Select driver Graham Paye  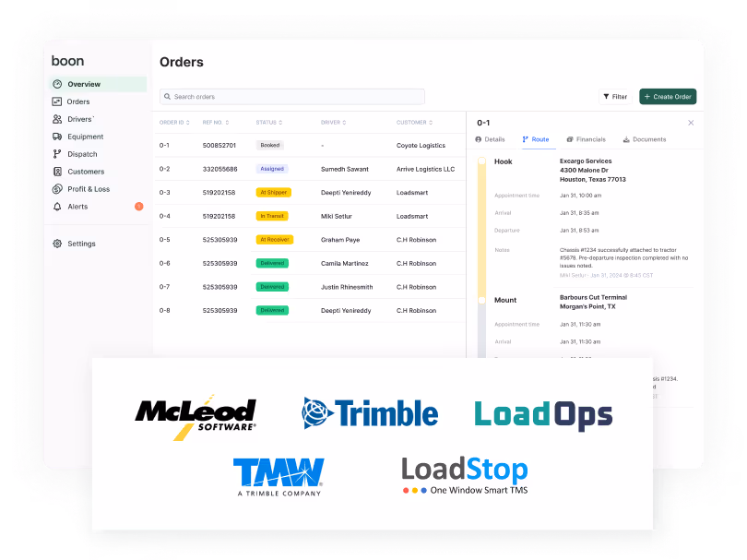point(340,240)
